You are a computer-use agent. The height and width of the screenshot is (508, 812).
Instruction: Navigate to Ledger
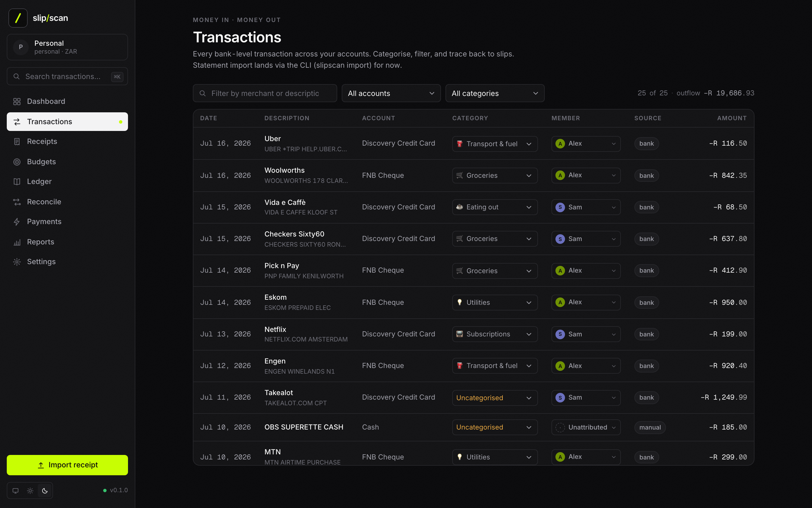67,182
